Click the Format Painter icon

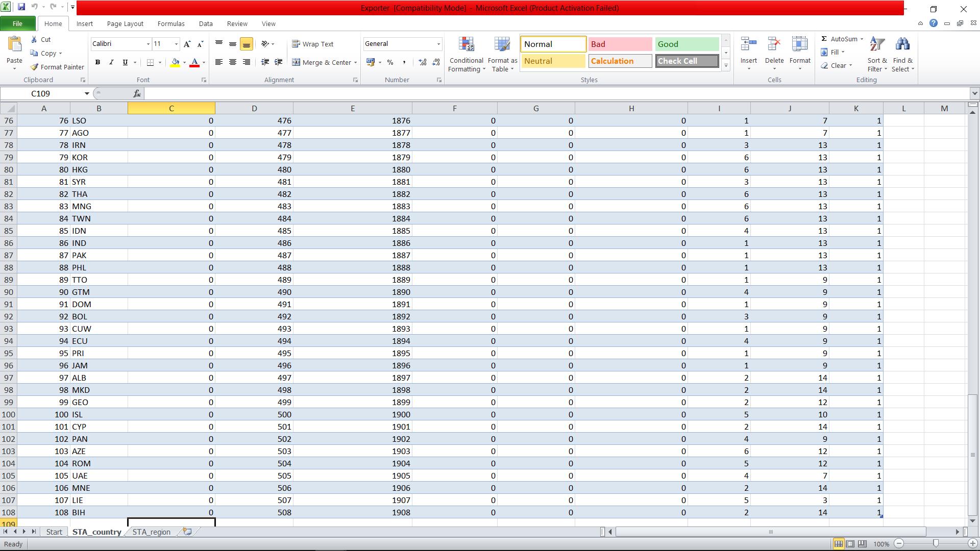pyautogui.click(x=35, y=67)
